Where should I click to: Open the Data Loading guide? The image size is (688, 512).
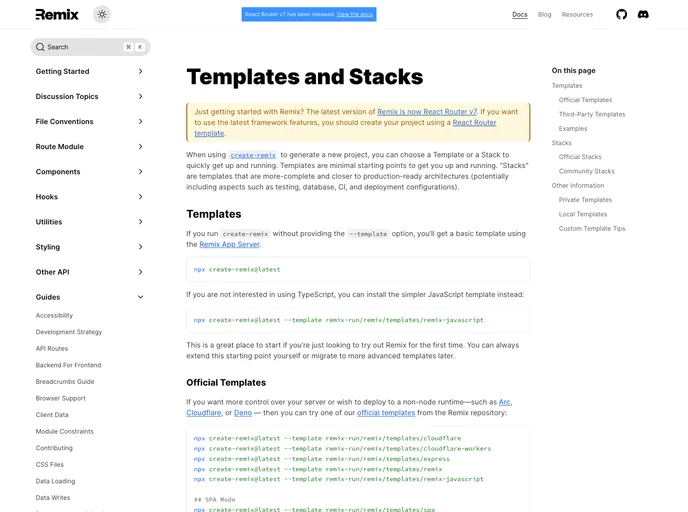point(55,481)
